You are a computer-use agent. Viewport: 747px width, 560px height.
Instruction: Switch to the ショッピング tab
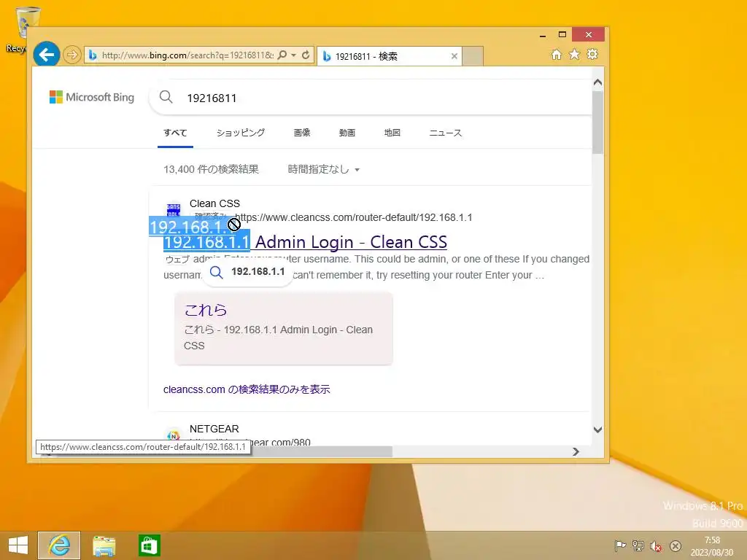pos(241,133)
